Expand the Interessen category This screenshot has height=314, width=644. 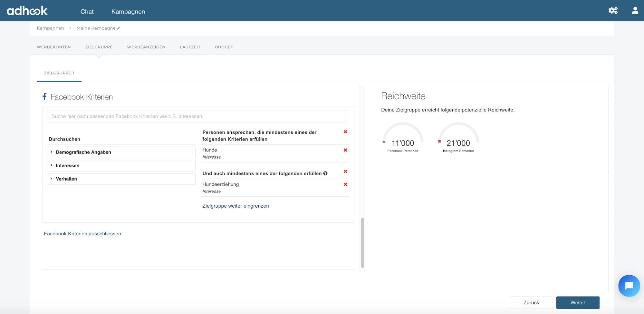click(x=121, y=166)
